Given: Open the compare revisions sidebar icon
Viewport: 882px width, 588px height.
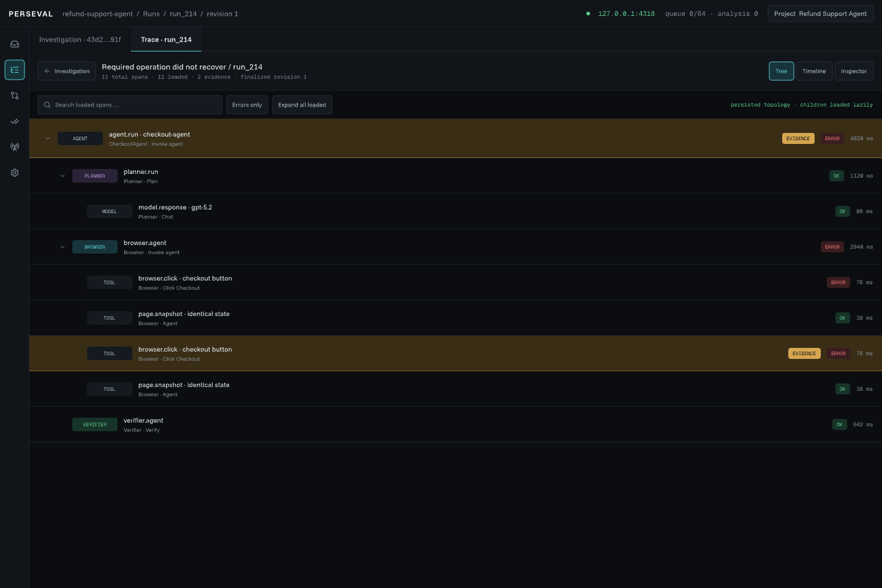Looking at the screenshot, I should (x=15, y=96).
